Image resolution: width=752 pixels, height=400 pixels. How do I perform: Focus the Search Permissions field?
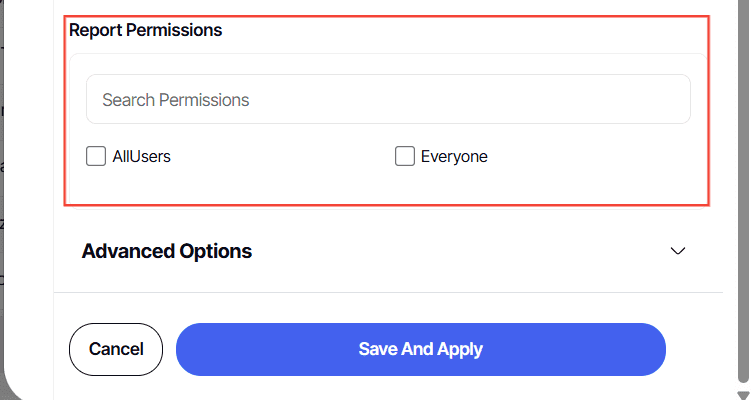click(x=388, y=100)
